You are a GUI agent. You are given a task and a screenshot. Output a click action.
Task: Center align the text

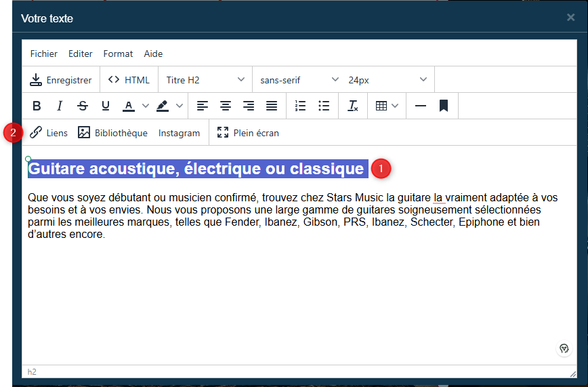[x=226, y=106]
